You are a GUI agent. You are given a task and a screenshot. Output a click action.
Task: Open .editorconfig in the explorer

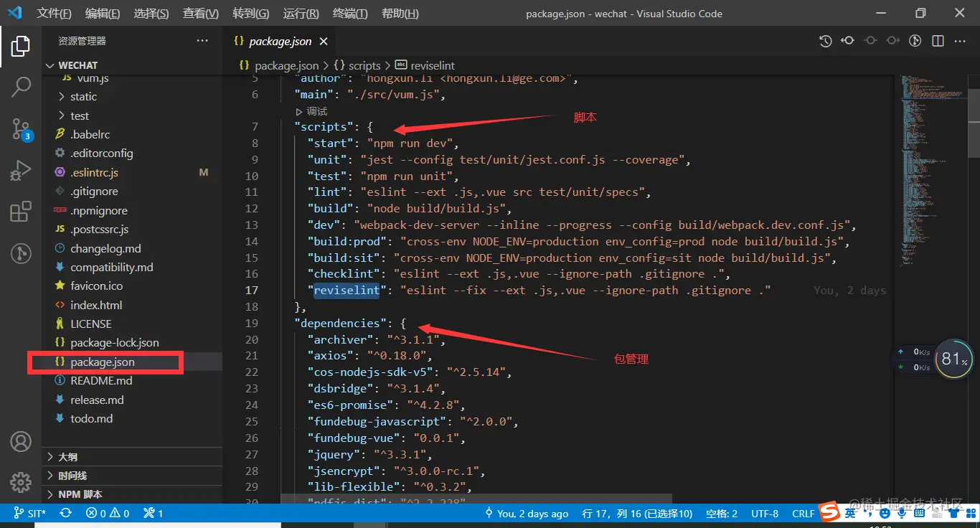[x=132, y=153]
